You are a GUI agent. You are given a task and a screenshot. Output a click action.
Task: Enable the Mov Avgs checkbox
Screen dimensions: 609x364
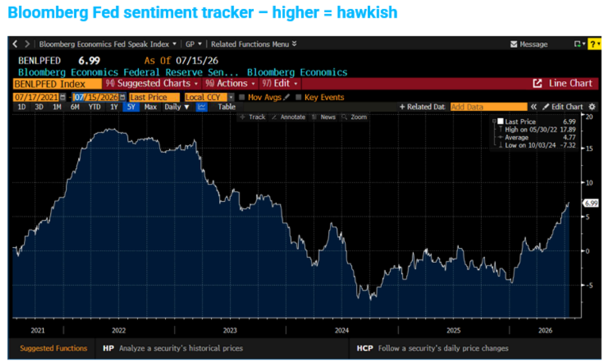point(241,97)
